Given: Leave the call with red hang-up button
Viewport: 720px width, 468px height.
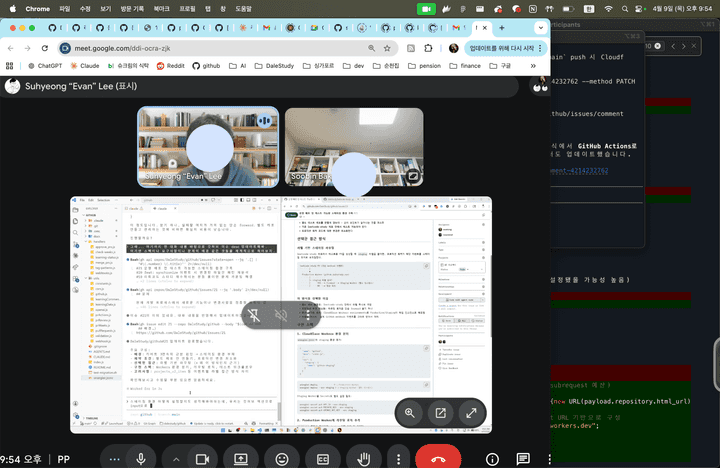Looking at the screenshot, I should tap(438, 459).
